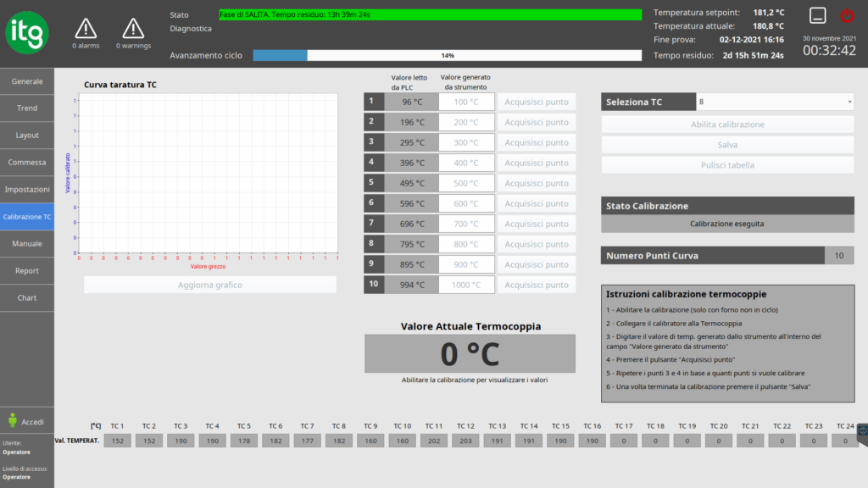Click Acquisisci punto for row 5
The height and width of the screenshot is (488, 868).
coord(537,183)
